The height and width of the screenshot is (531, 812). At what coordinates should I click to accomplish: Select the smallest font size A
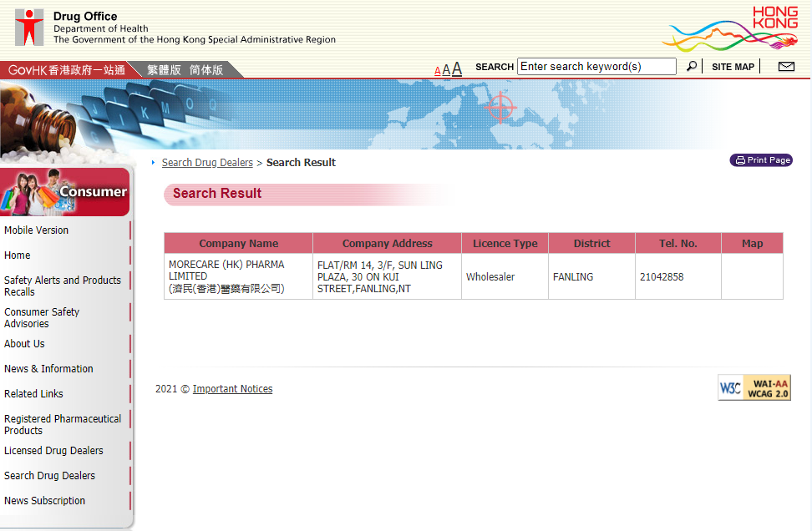point(438,71)
